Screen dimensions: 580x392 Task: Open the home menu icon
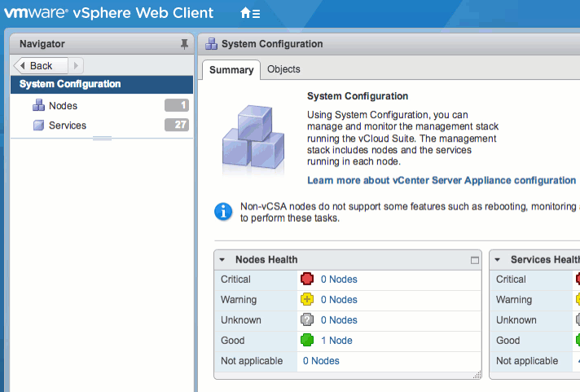250,14
